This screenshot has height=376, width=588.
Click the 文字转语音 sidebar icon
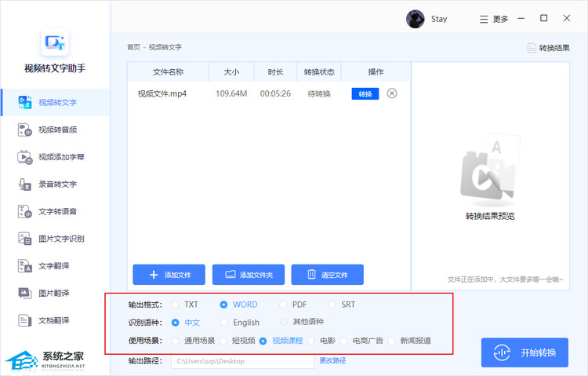point(25,211)
